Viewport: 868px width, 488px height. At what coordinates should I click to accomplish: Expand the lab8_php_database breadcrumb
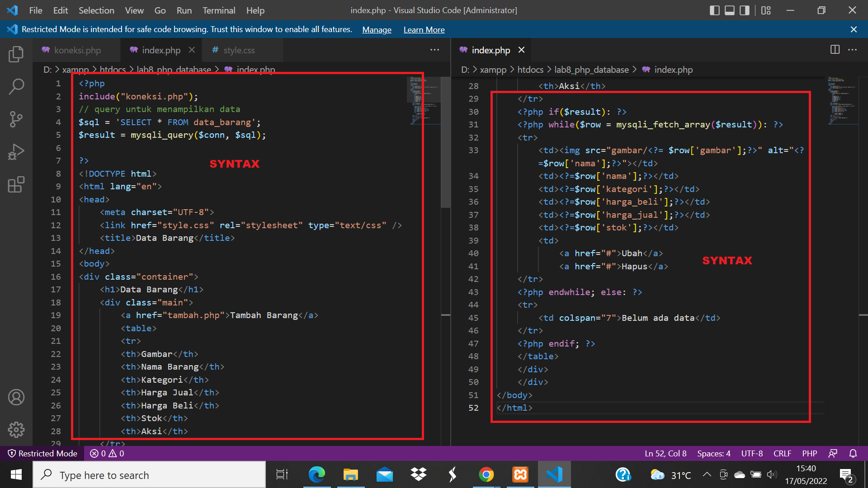pyautogui.click(x=174, y=70)
